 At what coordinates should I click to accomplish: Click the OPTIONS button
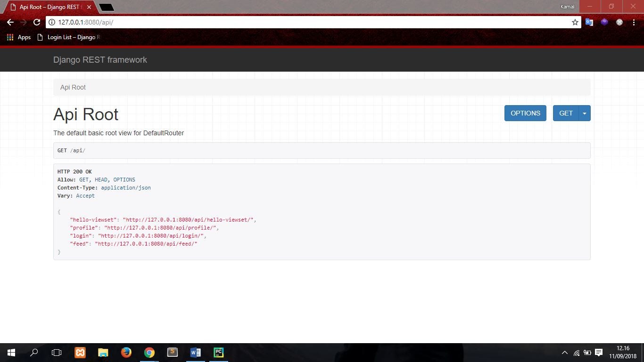point(525,113)
